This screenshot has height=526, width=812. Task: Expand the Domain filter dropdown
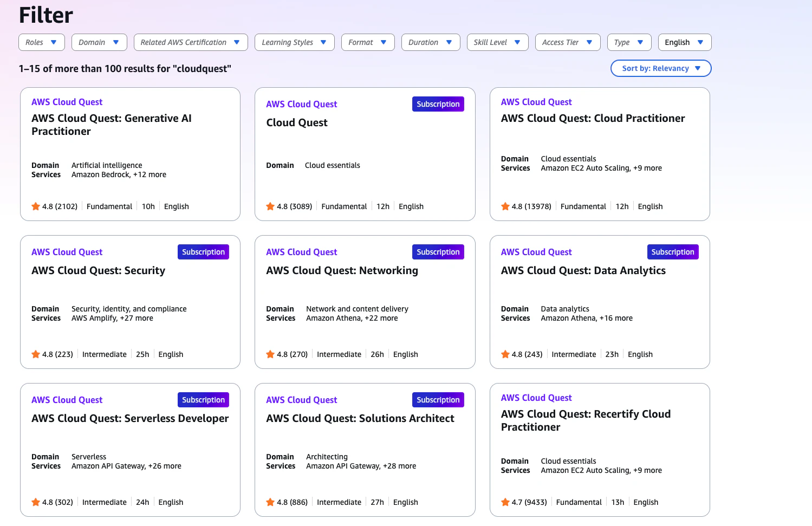click(x=99, y=42)
